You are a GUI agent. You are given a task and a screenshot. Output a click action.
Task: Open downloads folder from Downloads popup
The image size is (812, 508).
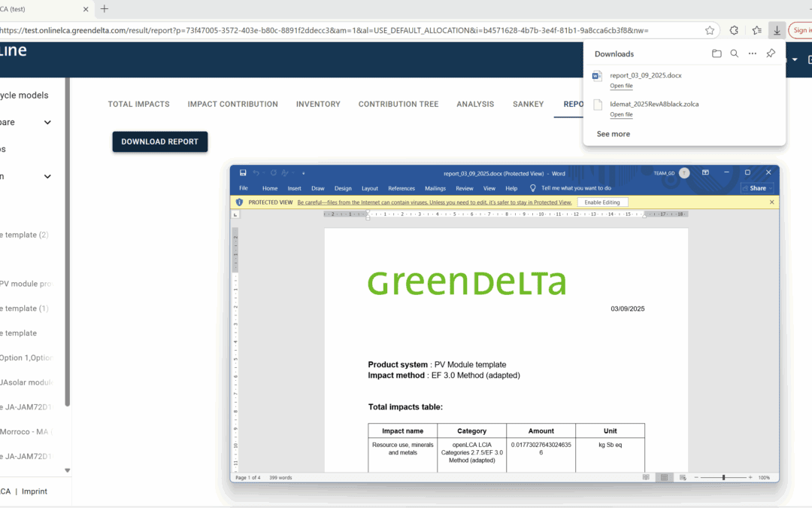[717, 53]
